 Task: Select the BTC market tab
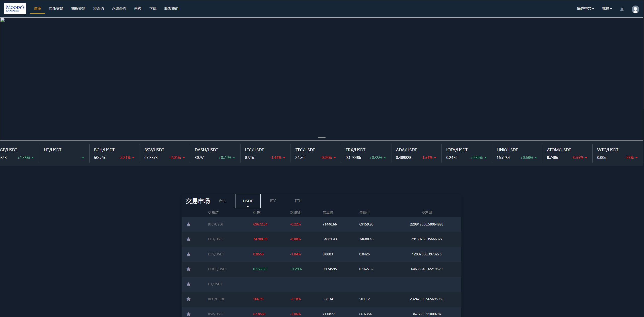pyautogui.click(x=273, y=200)
